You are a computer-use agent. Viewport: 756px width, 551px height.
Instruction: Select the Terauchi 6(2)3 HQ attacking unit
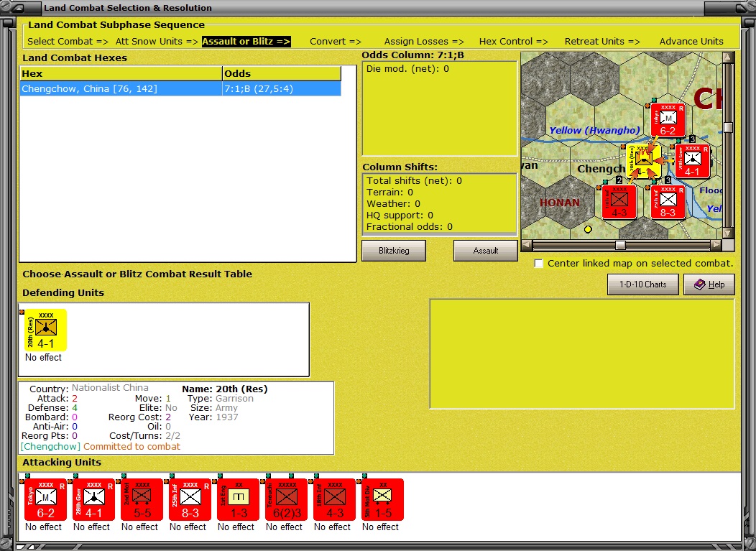[x=287, y=499]
